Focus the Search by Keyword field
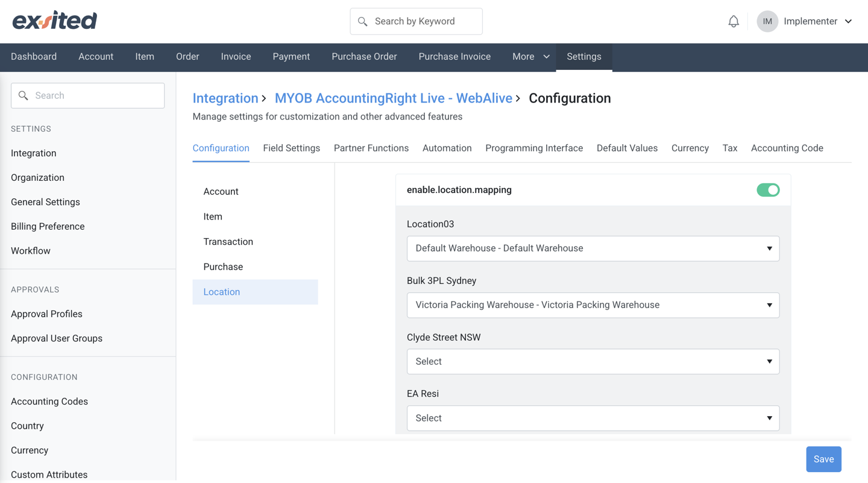This screenshot has width=868, height=483. [416, 22]
